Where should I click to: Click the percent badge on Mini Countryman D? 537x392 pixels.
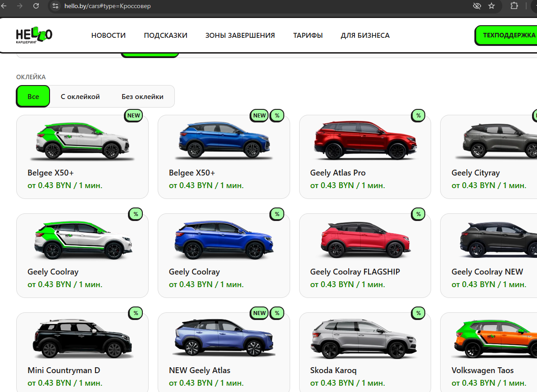tap(136, 313)
